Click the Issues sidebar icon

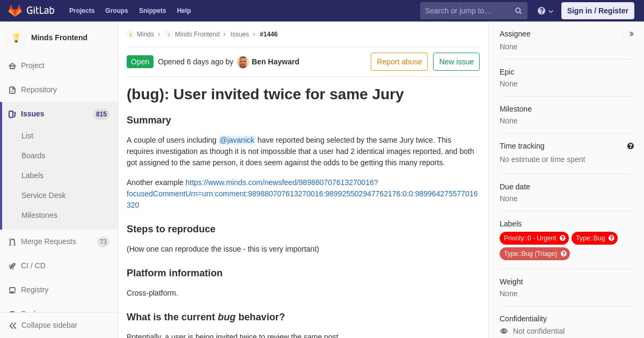pyautogui.click(x=12, y=114)
